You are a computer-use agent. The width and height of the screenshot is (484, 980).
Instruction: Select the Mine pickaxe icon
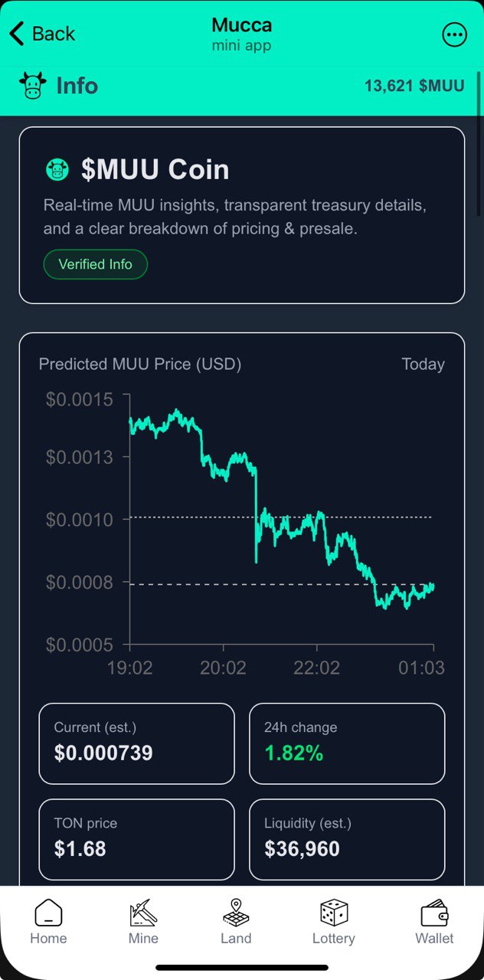point(143,913)
